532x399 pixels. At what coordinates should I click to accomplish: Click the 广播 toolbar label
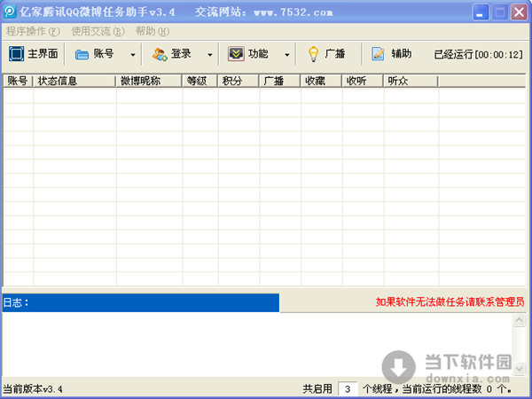pyautogui.click(x=335, y=53)
